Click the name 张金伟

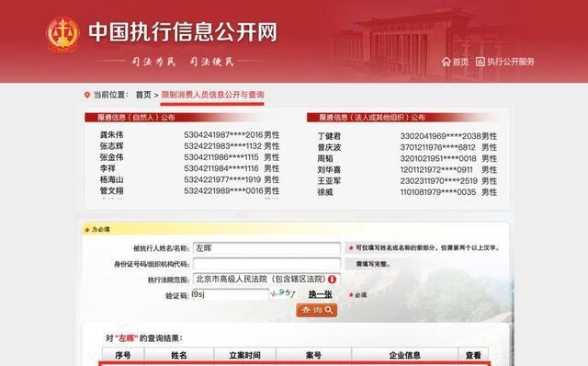[111, 157]
